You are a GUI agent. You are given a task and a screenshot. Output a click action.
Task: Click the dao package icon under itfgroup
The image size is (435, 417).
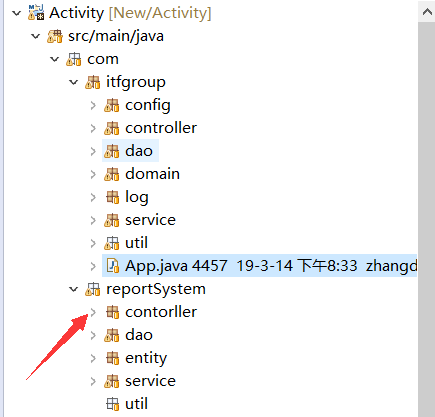click(x=112, y=151)
